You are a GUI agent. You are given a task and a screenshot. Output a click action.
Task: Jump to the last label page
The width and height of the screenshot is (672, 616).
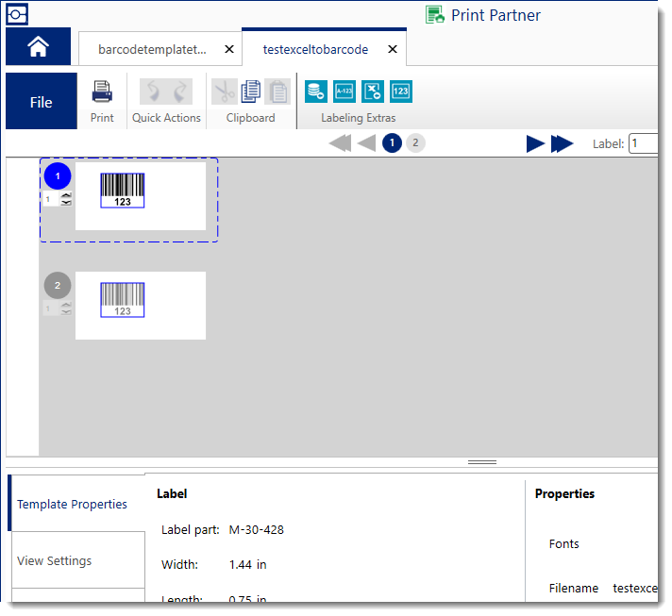563,144
